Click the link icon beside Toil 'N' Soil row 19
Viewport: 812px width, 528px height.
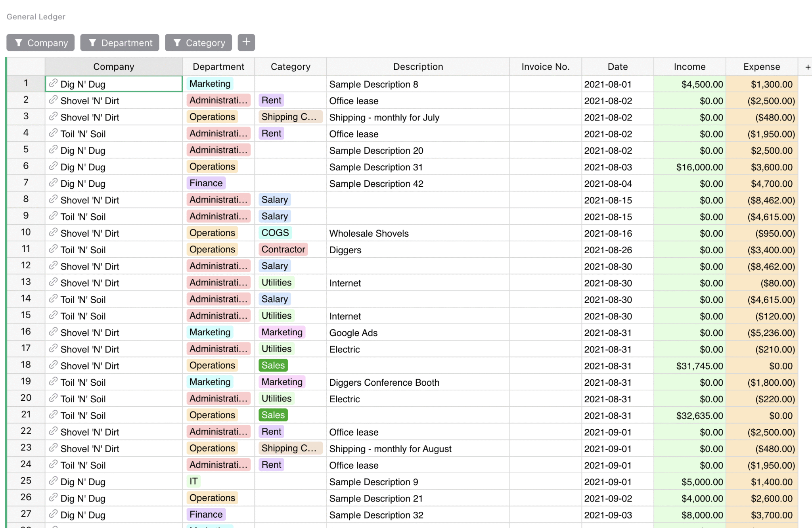coord(53,382)
